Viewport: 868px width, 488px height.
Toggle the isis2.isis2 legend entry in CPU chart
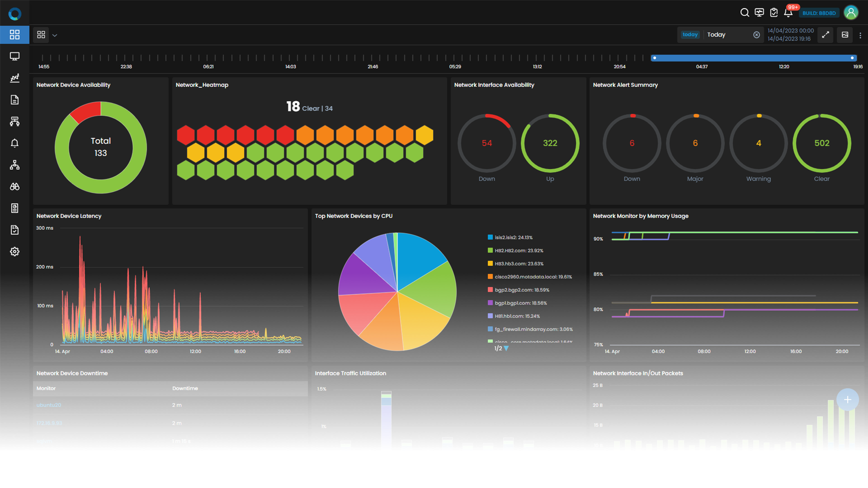pyautogui.click(x=513, y=237)
